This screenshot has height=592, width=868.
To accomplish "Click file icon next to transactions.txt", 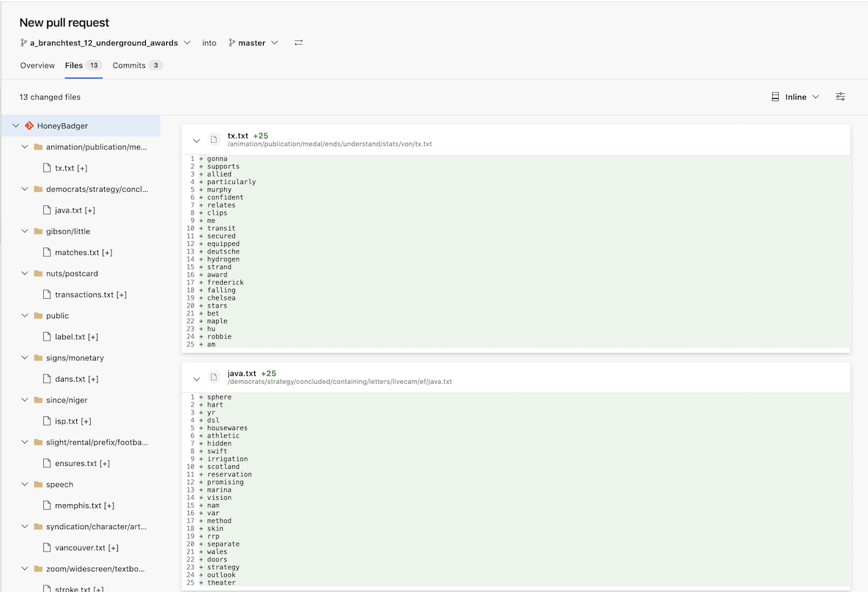I will pos(47,294).
